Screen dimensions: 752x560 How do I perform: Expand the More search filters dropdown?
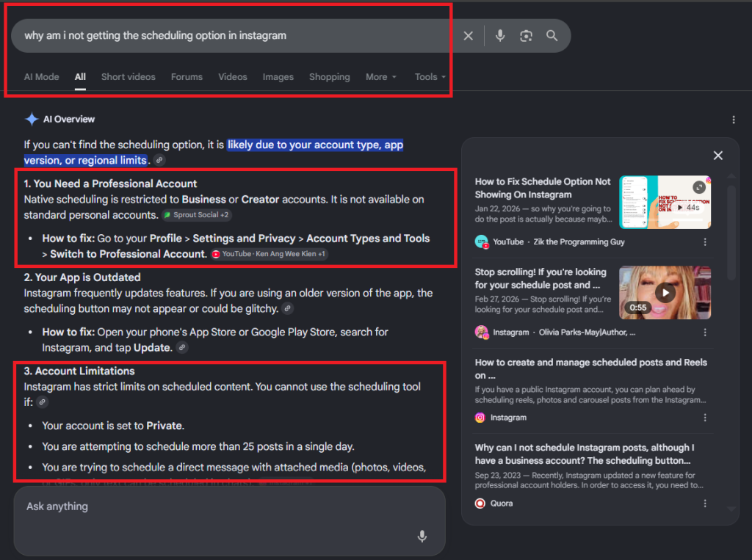pyautogui.click(x=381, y=77)
